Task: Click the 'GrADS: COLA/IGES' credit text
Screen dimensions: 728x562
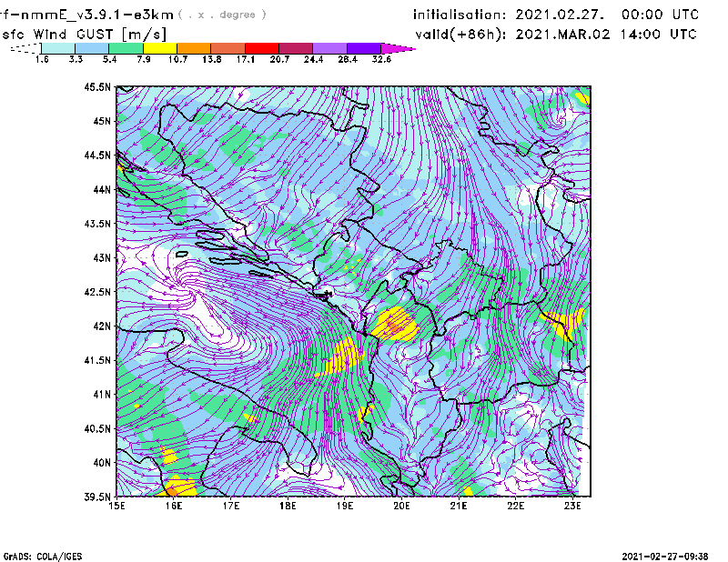Action: tap(43, 557)
